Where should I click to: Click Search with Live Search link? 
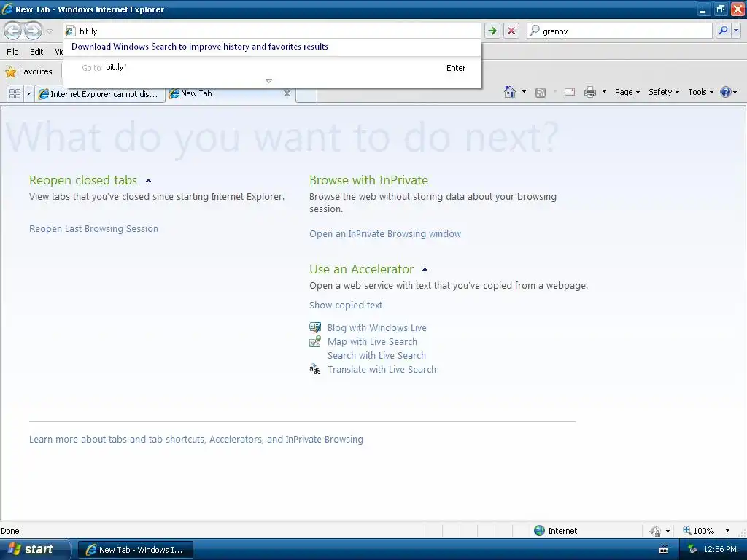coord(376,355)
